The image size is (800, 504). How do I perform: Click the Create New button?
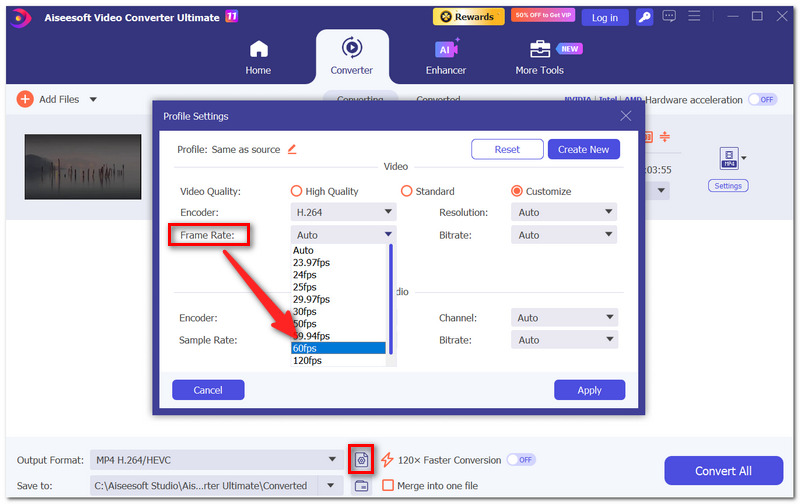pyautogui.click(x=584, y=149)
